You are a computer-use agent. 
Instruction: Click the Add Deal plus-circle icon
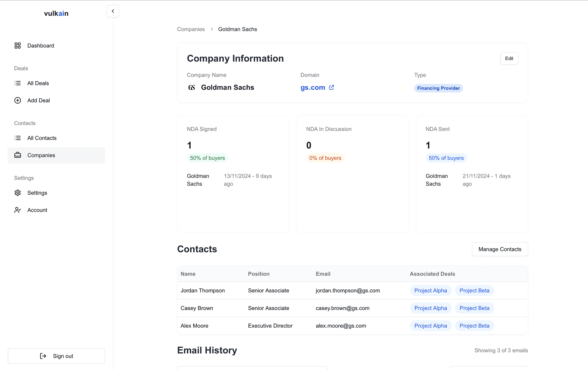(x=18, y=100)
